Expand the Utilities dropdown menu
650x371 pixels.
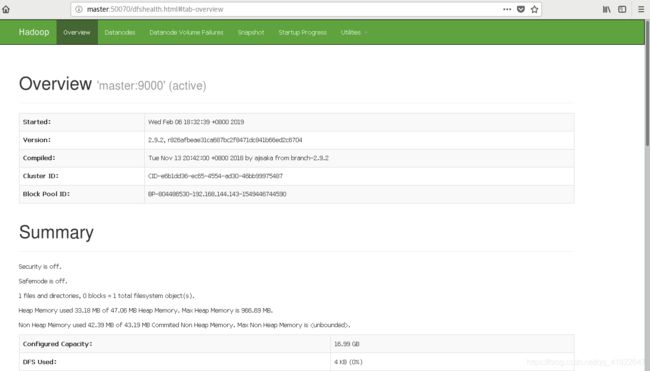(354, 32)
